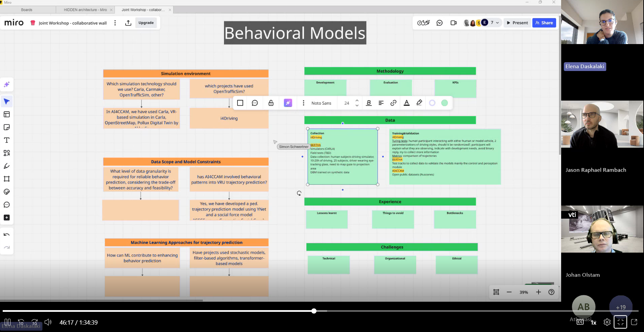Select the pen drawing tool

6,166
